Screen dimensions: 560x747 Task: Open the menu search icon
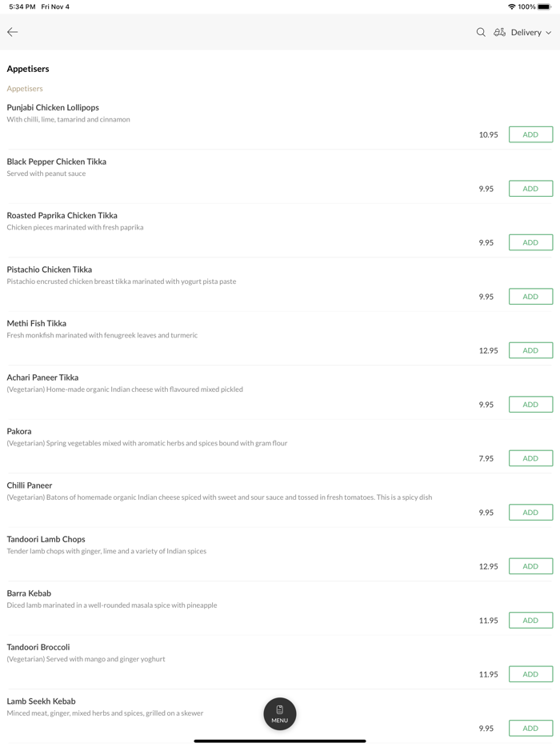click(x=481, y=33)
